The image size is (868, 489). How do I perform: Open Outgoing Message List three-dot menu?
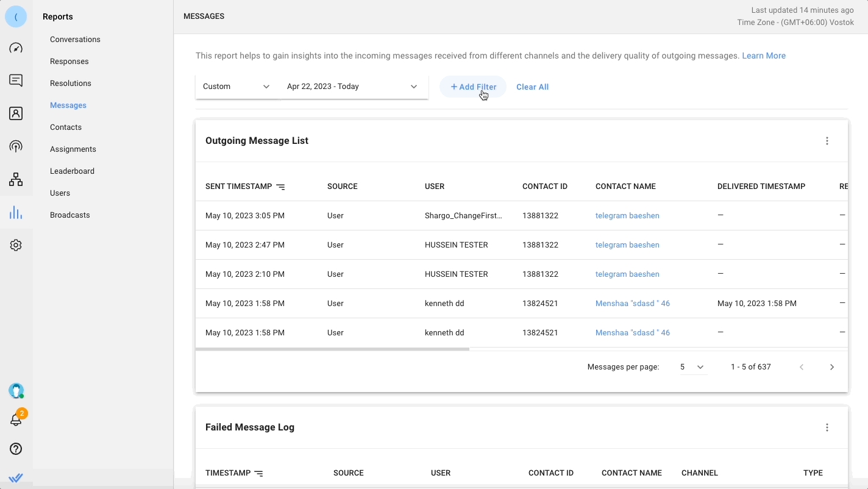(x=827, y=141)
